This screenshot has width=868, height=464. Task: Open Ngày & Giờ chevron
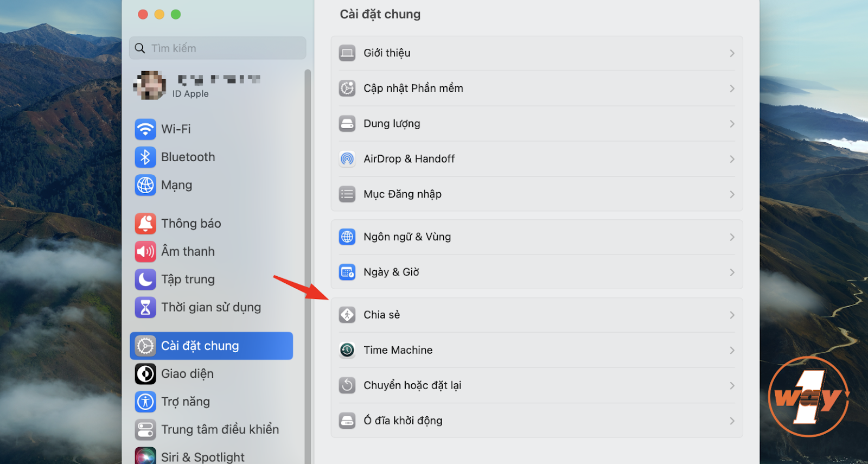click(732, 272)
